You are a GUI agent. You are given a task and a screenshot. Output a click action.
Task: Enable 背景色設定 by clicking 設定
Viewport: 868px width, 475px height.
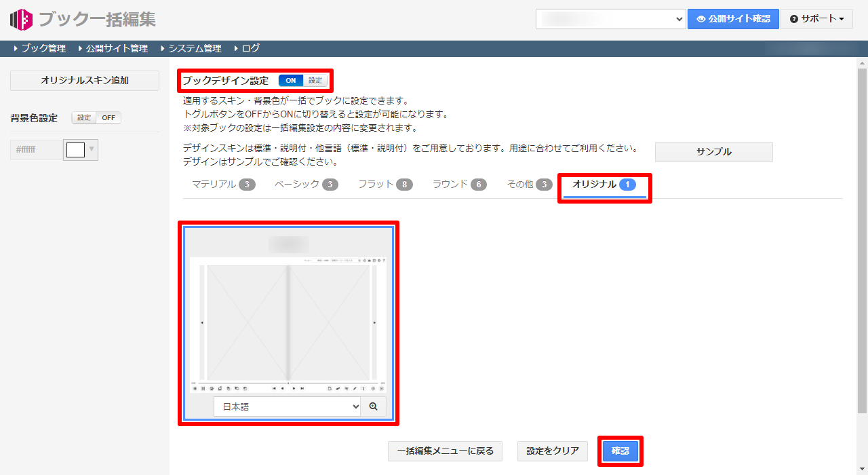pos(85,117)
